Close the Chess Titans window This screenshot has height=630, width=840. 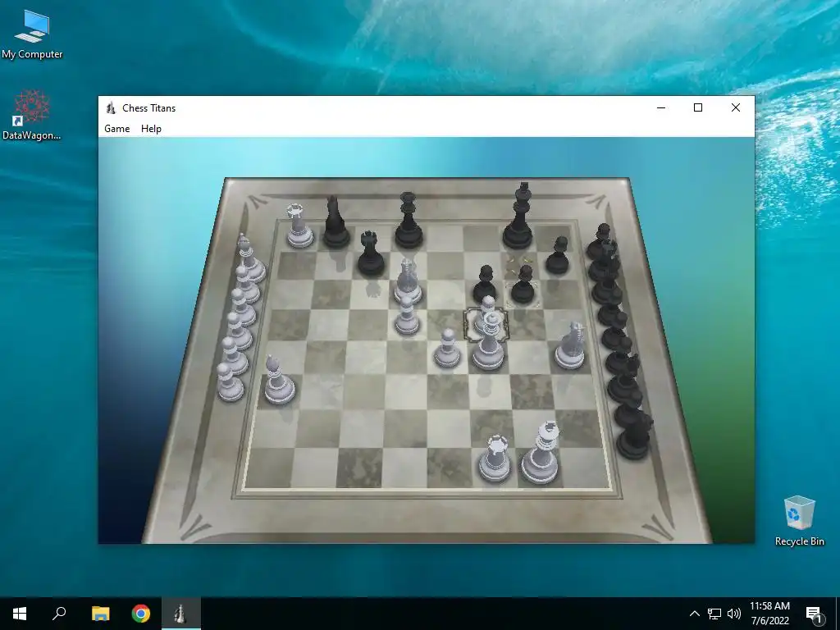[736, 107]
